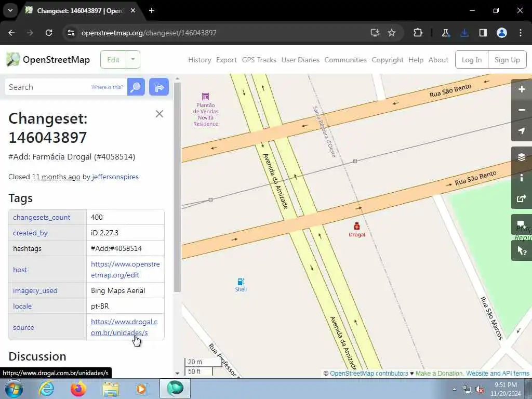Open the History menu item
The height and width of the screenshot is (399, 532).
pyautogui.click(x=199, y=60)
